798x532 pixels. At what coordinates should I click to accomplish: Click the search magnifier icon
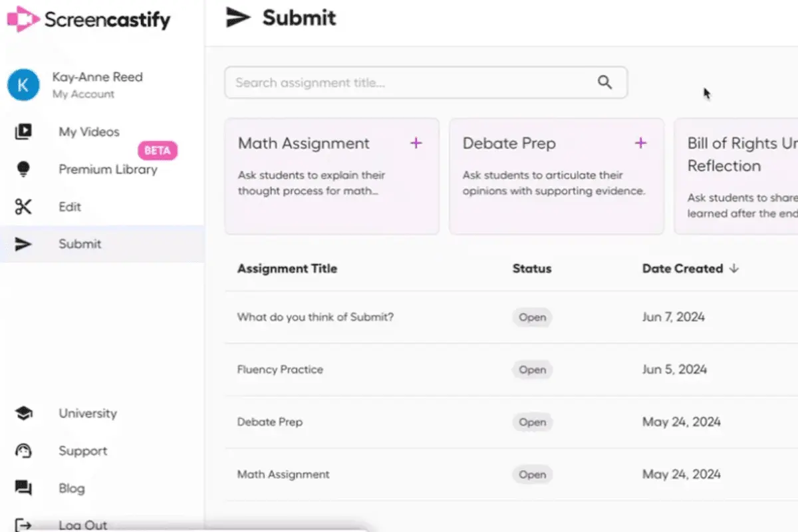[604, 82]
